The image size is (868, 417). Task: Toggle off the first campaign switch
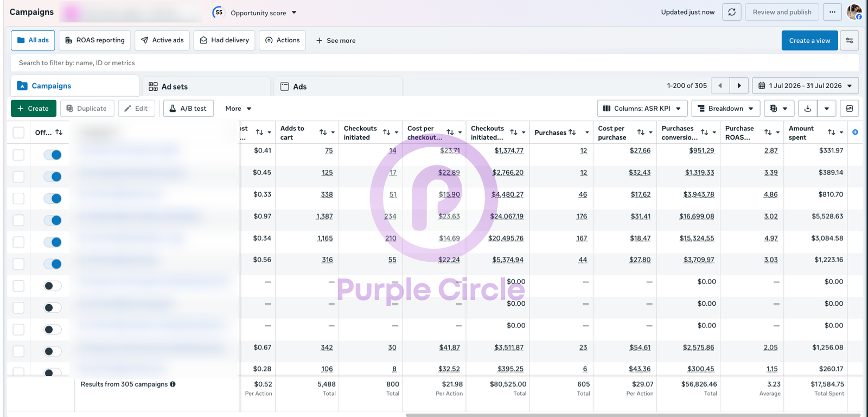pos(53,155)
